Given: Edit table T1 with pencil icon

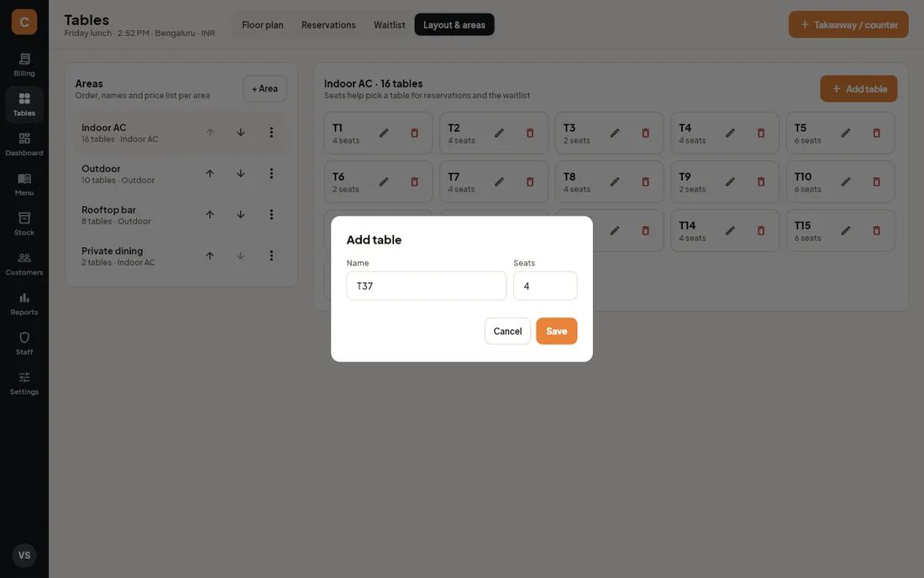Looking at the screenshot, I should 384,133.
